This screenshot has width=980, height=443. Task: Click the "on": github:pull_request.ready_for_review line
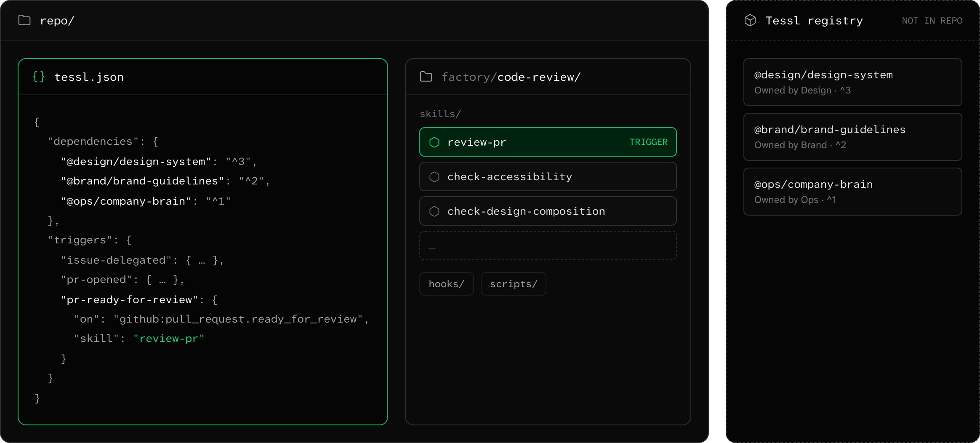[x=221, y=319]
